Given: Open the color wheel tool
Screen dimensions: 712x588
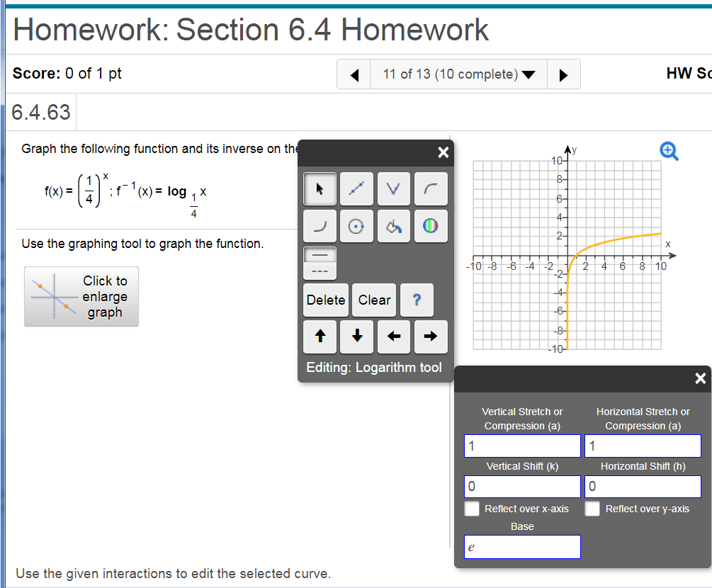Looking at the screenshot, I should pos(431,225).
